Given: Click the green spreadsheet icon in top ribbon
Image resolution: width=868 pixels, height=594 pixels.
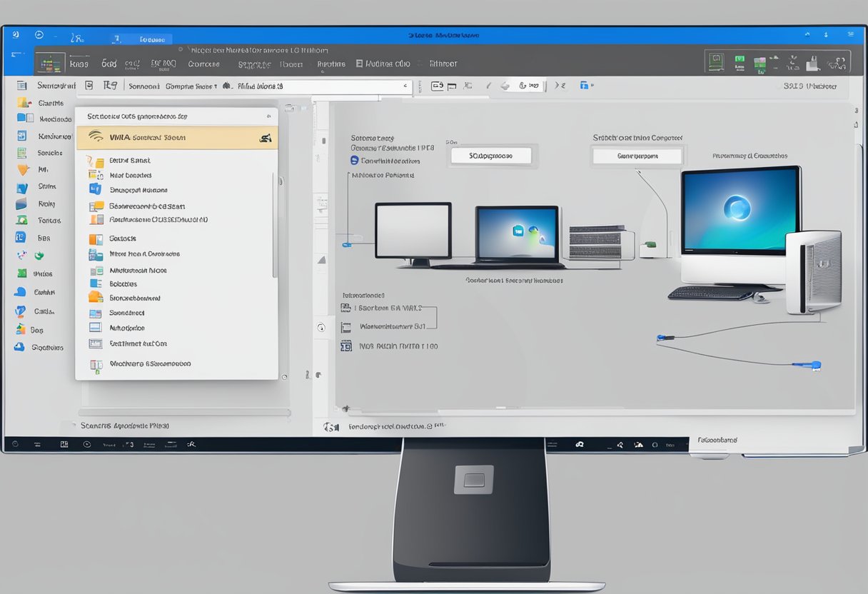Looking at the screenshot, I should point(49,64).
